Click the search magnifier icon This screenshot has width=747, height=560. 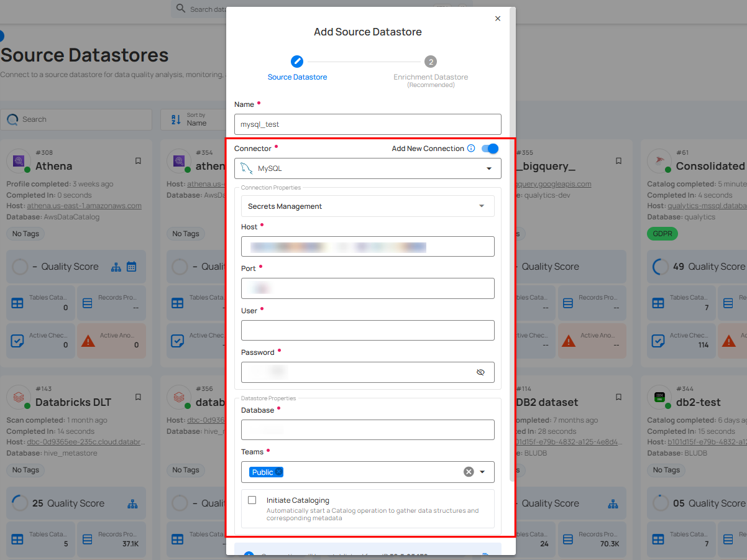click(13, 119)
